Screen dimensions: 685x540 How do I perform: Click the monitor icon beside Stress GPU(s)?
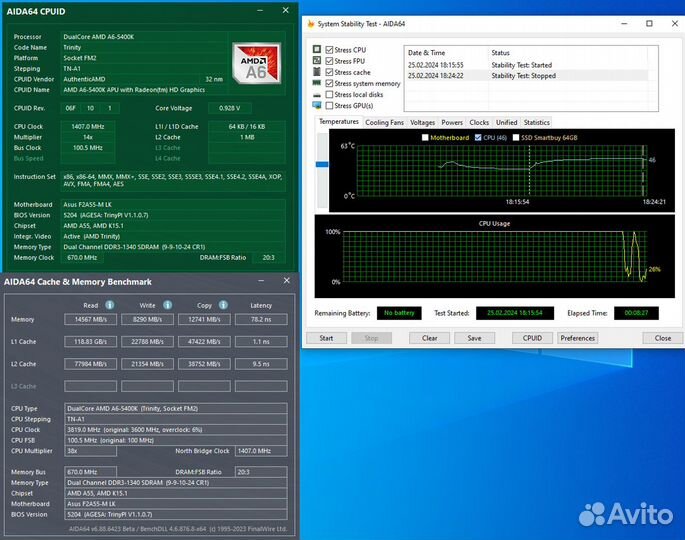click(317, 105)
